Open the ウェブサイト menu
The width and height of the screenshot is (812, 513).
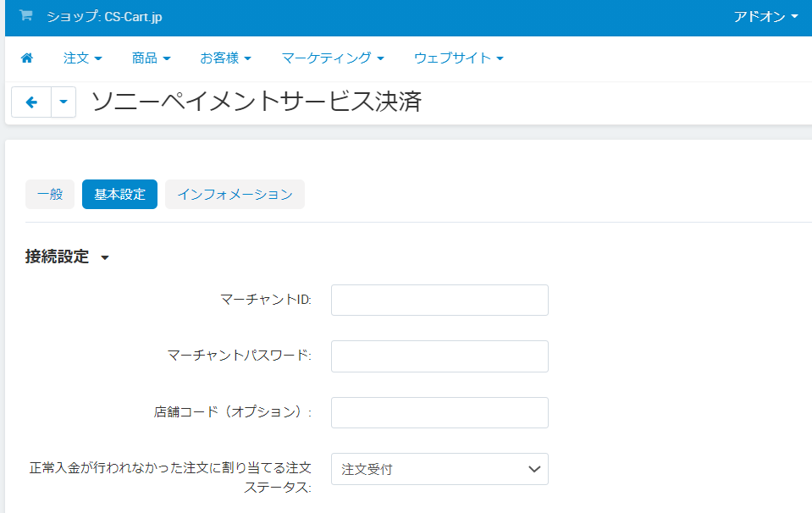pos(459,58)
